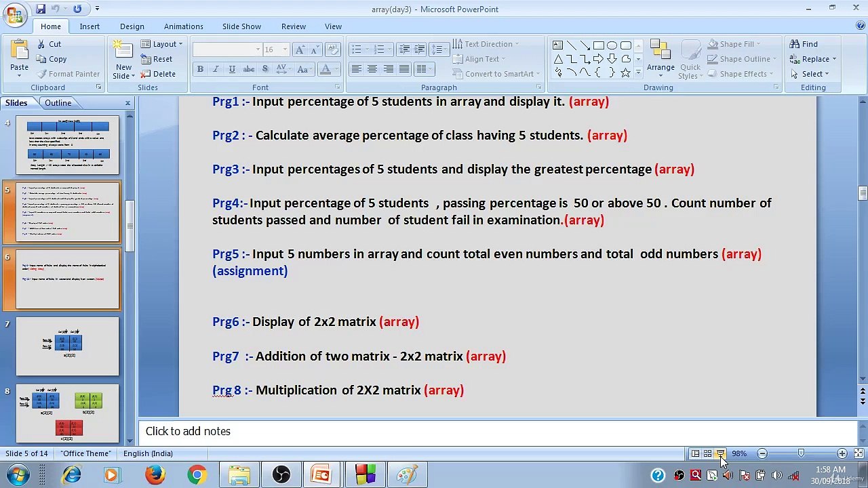Toggle Italic text formatting
The height and width of the screenshot is (488, 868).
(x=216, y=69)
